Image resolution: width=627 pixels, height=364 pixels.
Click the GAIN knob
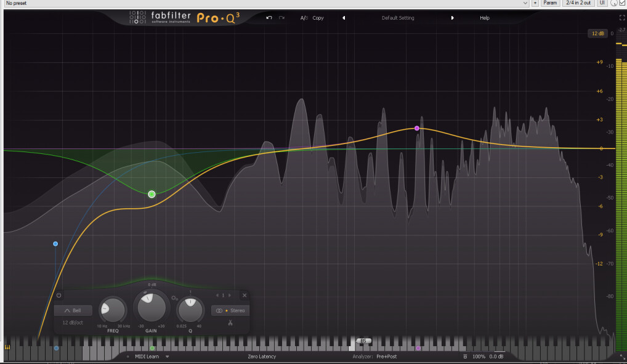point(151,307)
